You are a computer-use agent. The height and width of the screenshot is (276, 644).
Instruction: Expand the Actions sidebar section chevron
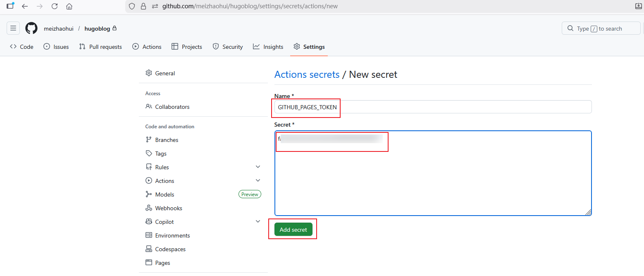point(258,180)
